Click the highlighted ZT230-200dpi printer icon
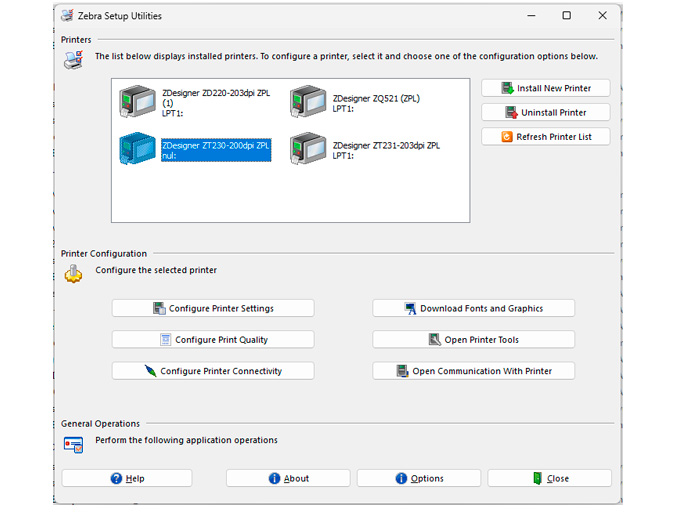The width and height of the screenshot is (679, 512). [x=137, y=149]
